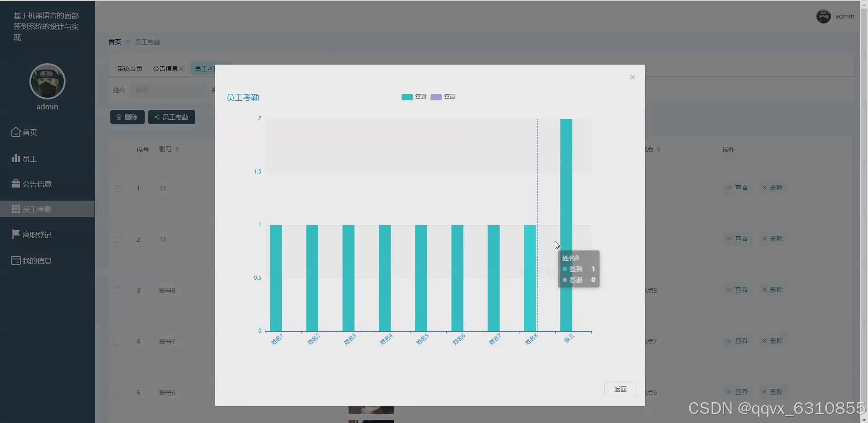Click the sidebar admin avatar image
This screenshot has width=868, height=423.
(x=47, y=81)
